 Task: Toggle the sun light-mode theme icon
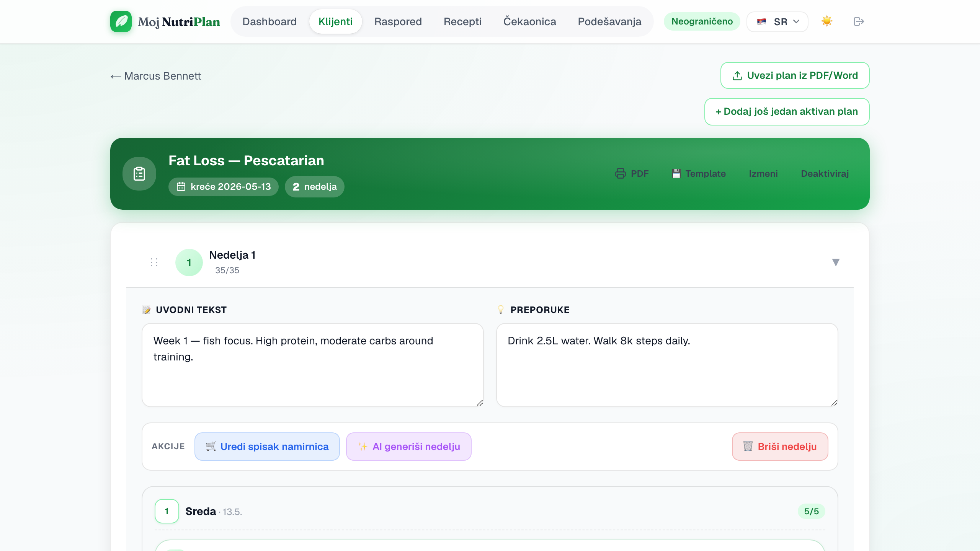[x=827, y=21]
